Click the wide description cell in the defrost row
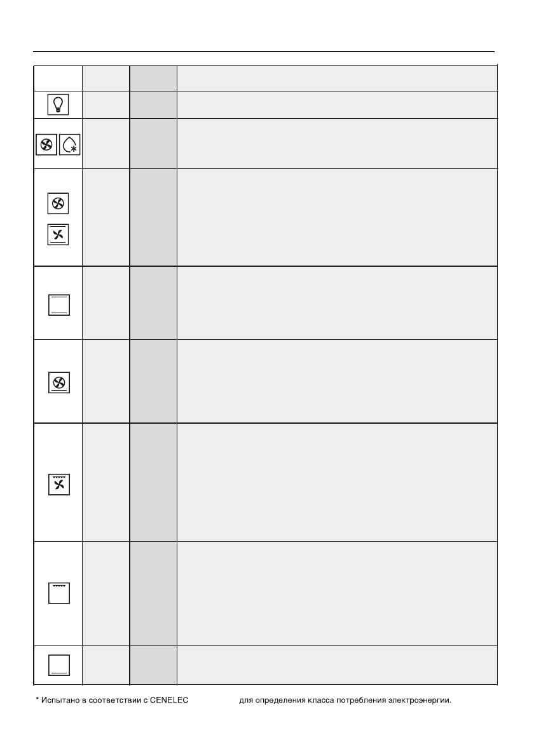This screenshot has width=534, height=756. point(337,144)
